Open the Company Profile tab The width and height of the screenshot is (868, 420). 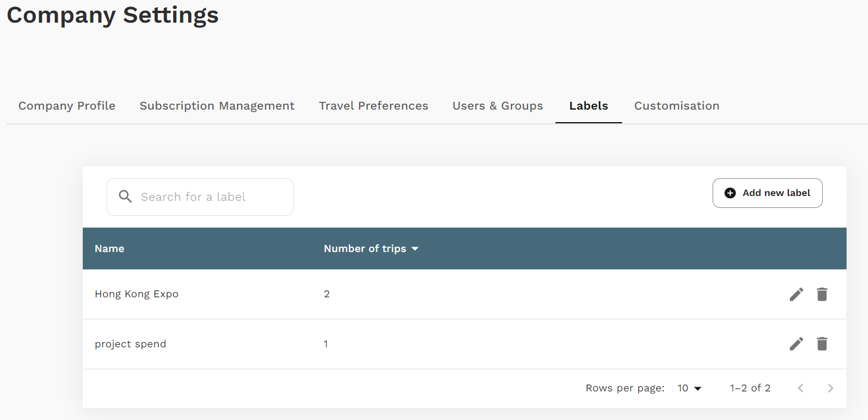pyautogui.click(x=67, y=106)
